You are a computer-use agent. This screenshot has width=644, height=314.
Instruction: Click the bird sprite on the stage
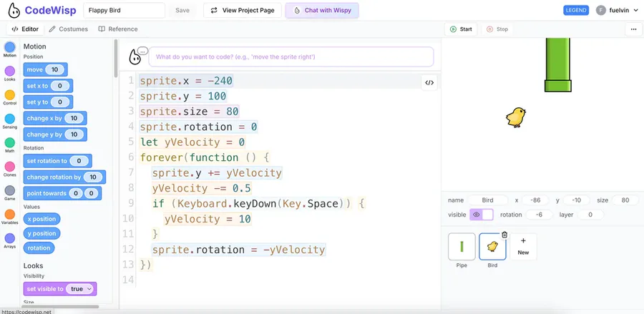516,117
